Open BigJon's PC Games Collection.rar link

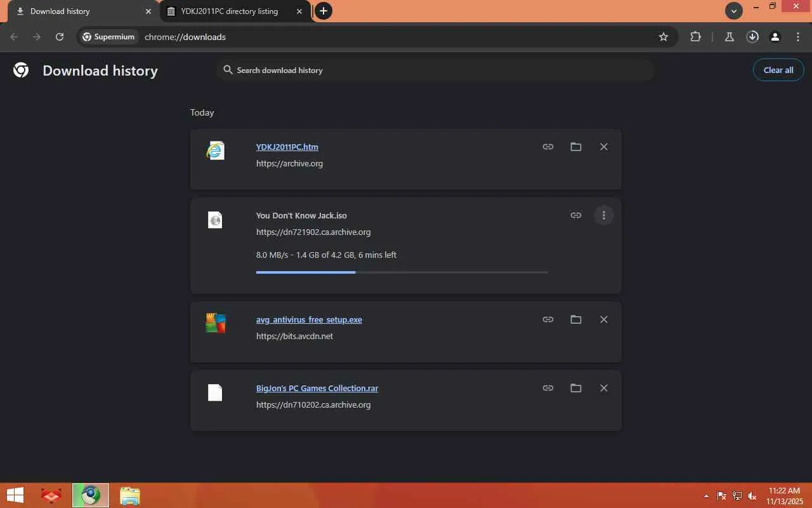pos(317,388)
